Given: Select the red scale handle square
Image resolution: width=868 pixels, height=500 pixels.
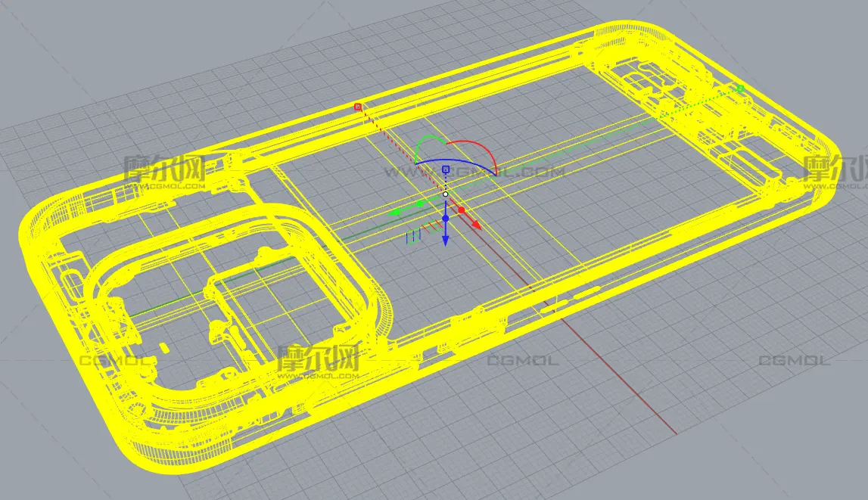Looking at the screenshot, I should (x=358, y=107).
